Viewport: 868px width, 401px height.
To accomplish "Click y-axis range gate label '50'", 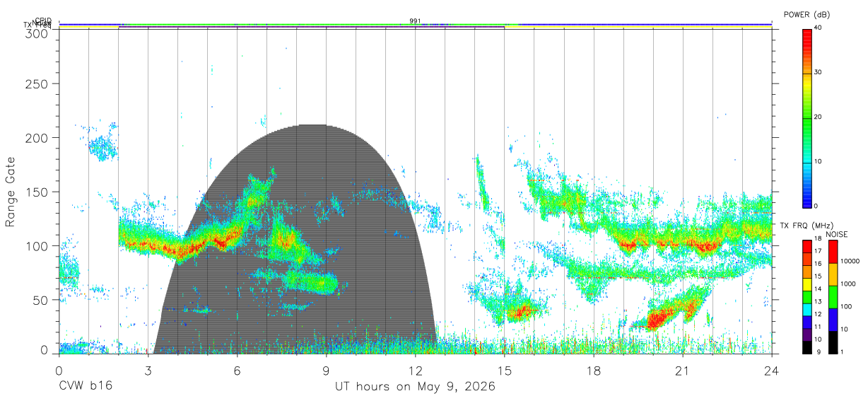I will (40, 300).
